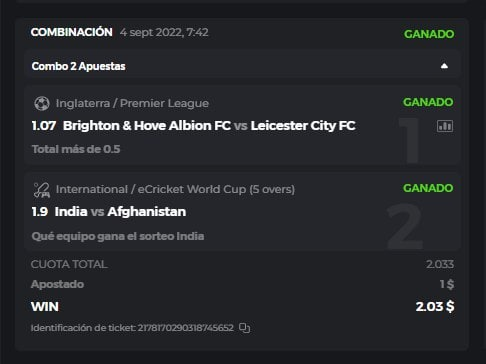Click the 1.9 odds value
This screenshot has width=486, height=364.
pos(40,212)
